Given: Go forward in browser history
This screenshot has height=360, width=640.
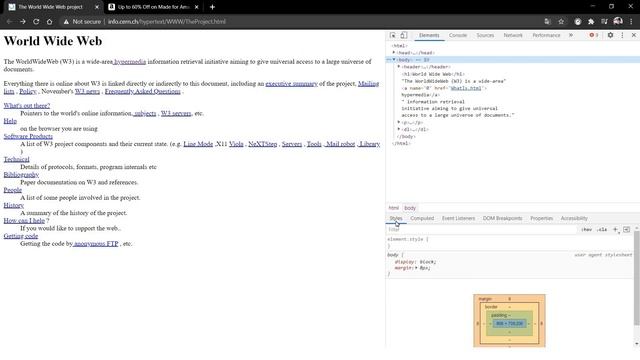Looking at the screenshot, I should 23,22.
